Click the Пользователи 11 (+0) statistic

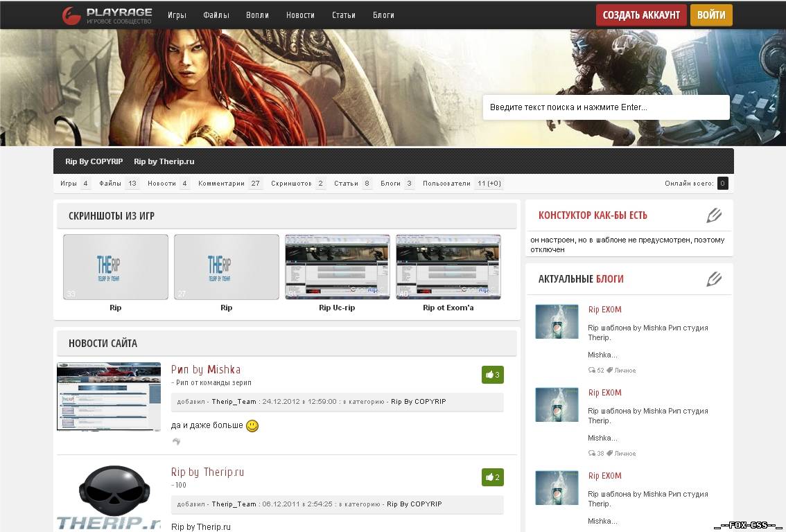click(x=462, y=184)
